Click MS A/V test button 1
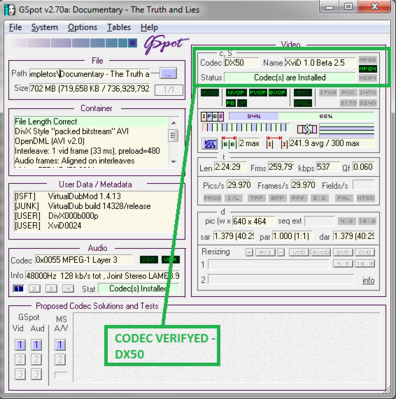The image size is (396, 399). (60, 345)
